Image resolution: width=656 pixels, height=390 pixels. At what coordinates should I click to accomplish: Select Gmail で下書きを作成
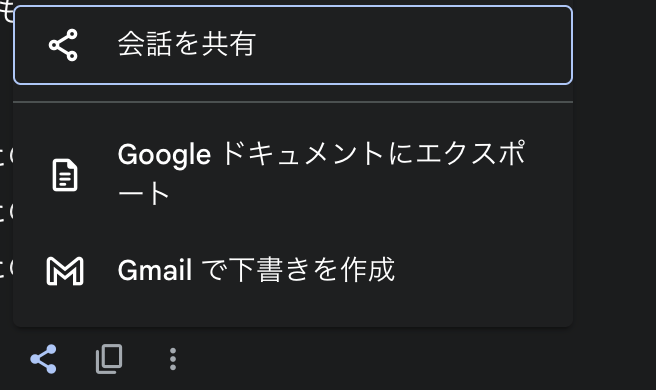(x=293, y=271)
